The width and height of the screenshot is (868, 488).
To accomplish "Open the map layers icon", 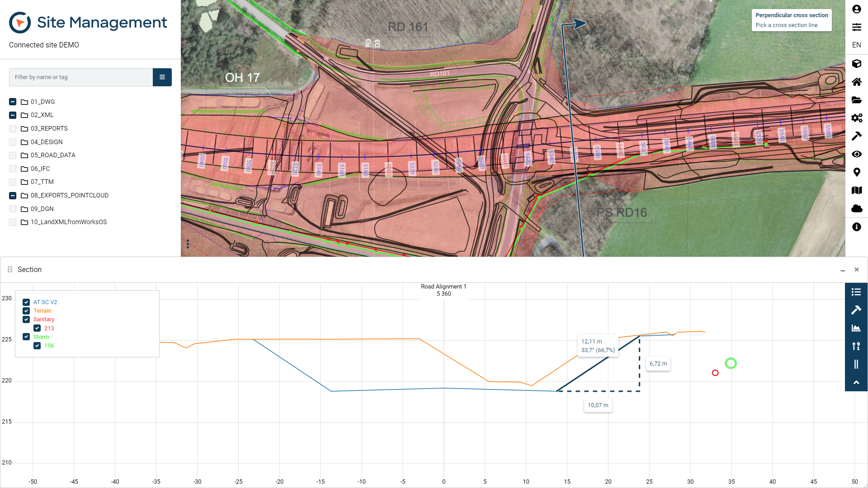I will click(x=856, y=190).
